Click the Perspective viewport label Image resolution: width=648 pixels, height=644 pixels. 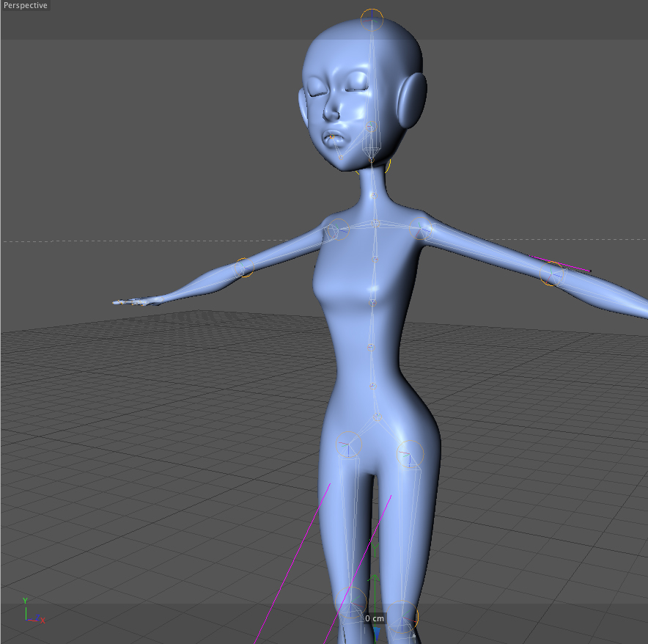pos(26,6)
